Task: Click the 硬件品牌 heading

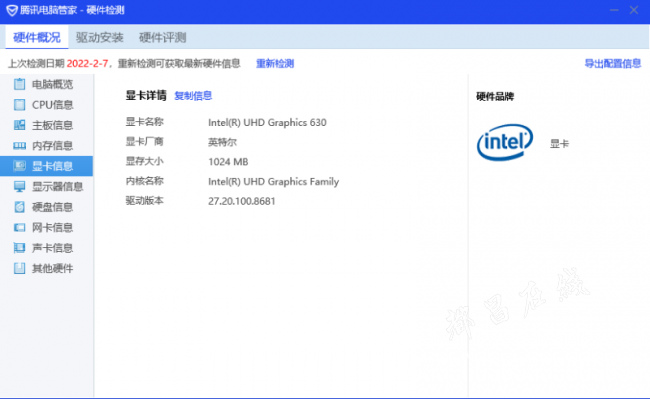Action: click(x=495, y=97)
